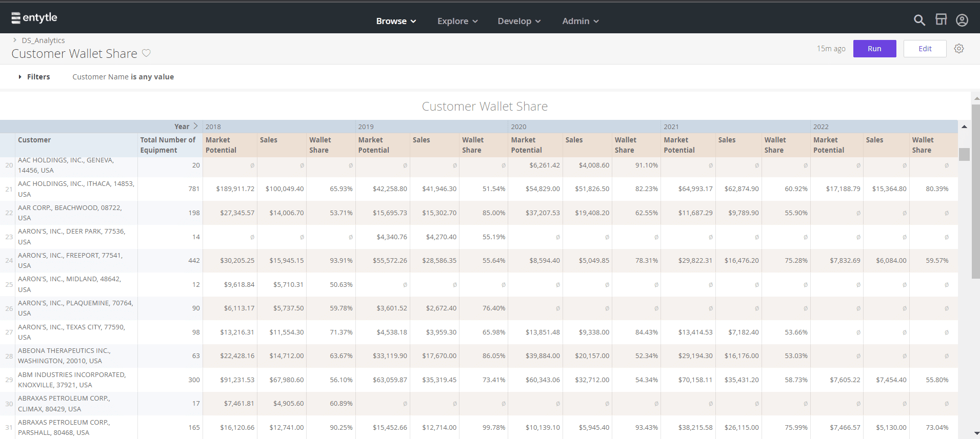Click table scroll-up arrow
This screenshot has width=980, height=439.
(964, 127)
